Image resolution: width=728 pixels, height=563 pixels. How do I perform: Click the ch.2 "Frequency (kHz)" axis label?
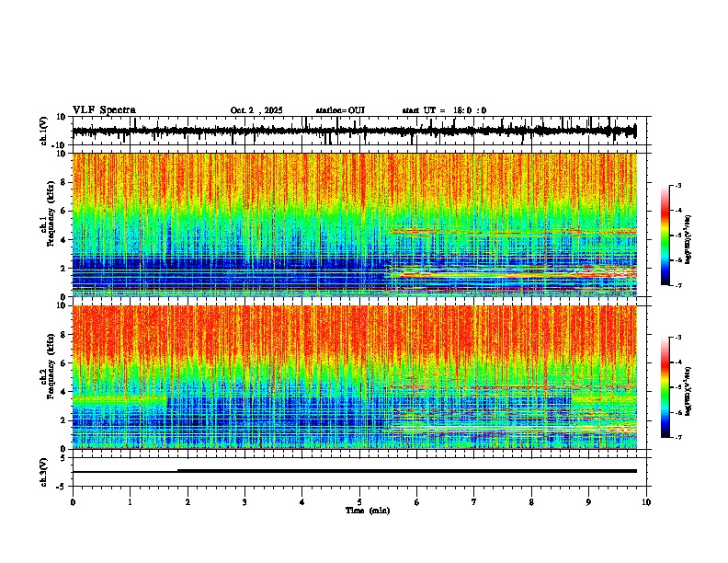click(x=51, y=366)
